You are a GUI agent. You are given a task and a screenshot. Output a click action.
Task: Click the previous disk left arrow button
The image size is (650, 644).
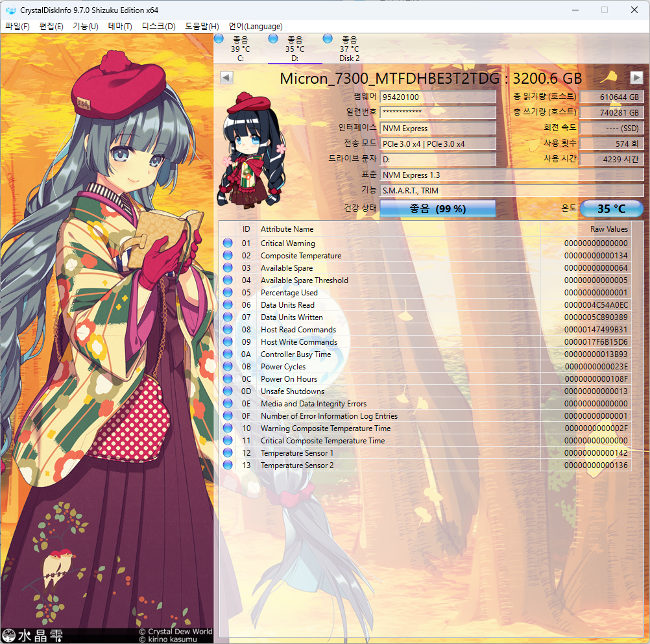pos(226,78)
